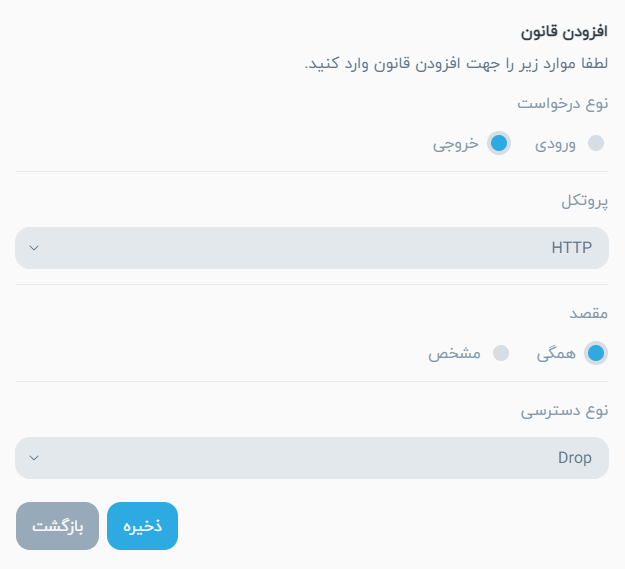The image size is (625, 569).
Task: Open the Drop access type dropdown
Action: 312,458
